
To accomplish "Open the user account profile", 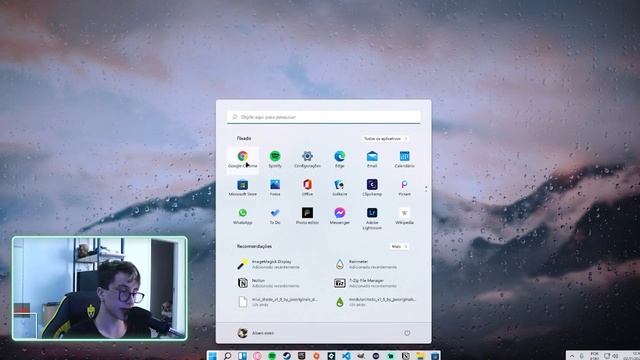I will click(256, 333).
